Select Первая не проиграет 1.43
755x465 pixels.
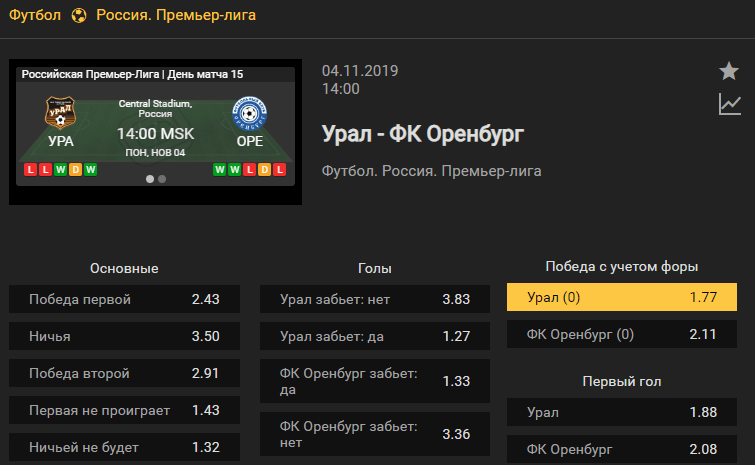click(x=124, y=410)
